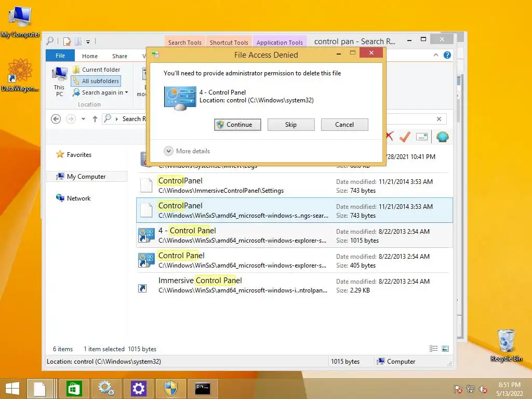532x399 pixels.
Task: Click the Explorer window magnifier title icon
Action: (50, 41)
